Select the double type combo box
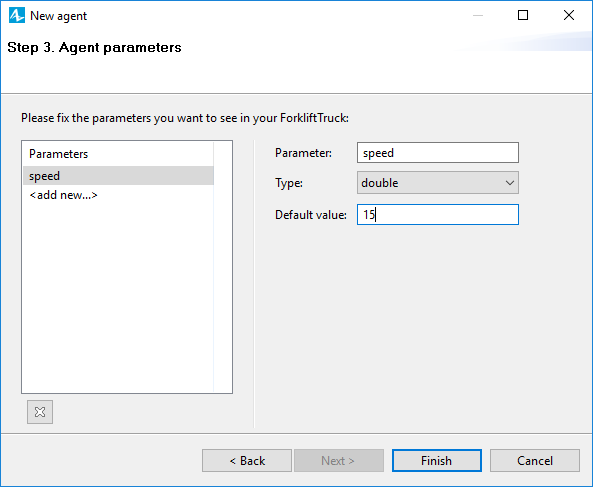The height and width of the screenshot is (487, 593). (438, 183)
